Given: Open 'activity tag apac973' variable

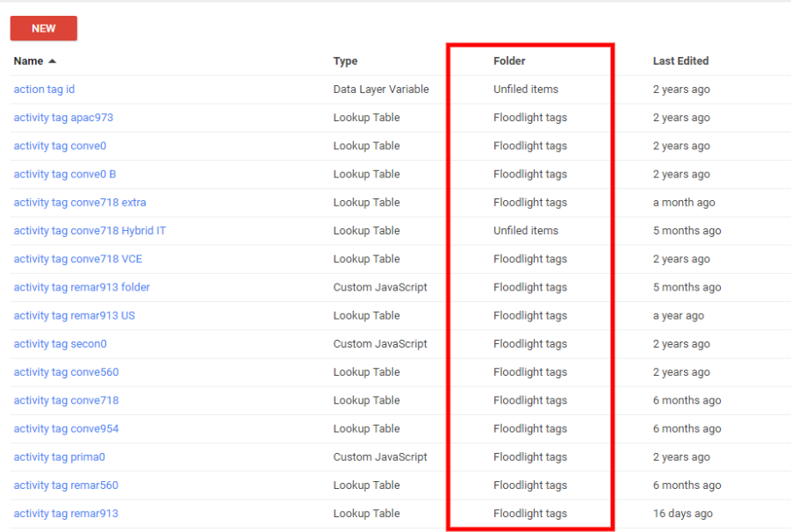Looking at the screenshot, I should (x=63, y=118).
